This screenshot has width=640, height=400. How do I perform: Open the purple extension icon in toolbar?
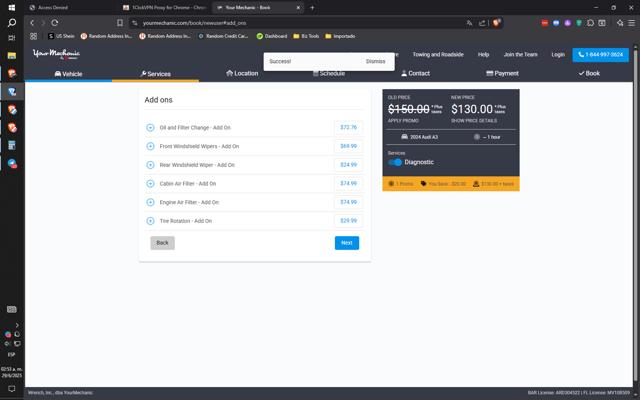[567, 23]
